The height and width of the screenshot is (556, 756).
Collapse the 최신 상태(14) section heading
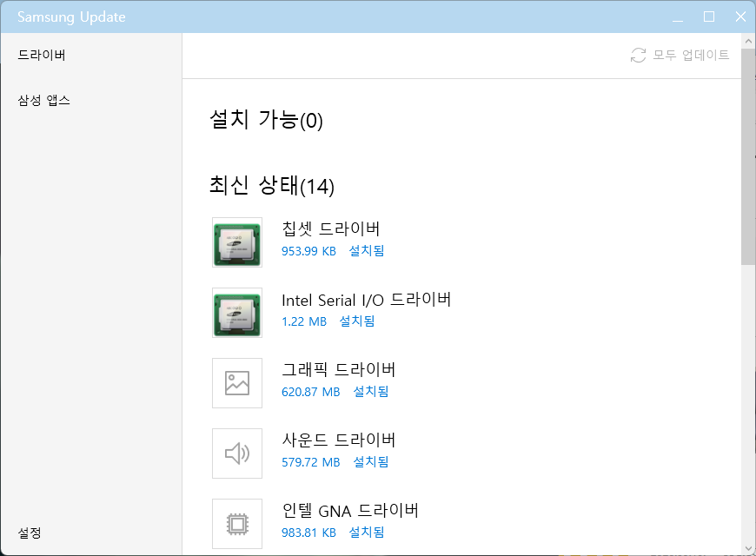click(x=271, y=185)
